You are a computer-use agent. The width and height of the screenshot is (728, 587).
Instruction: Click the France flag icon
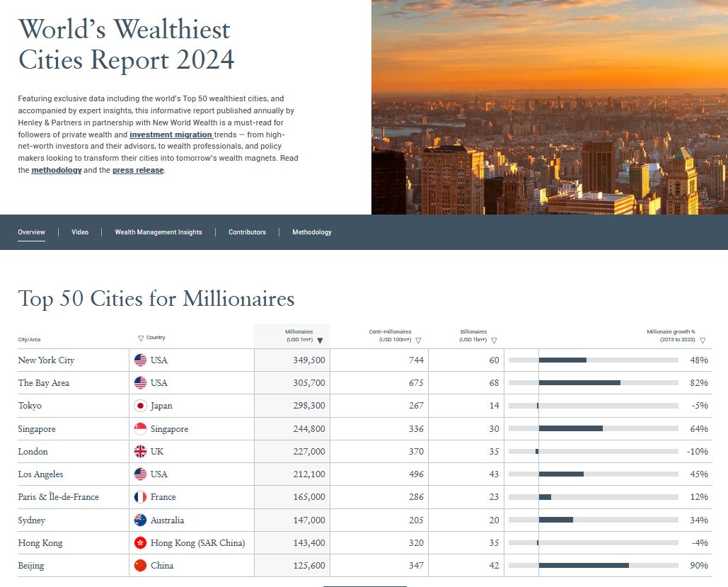[141, 497]
